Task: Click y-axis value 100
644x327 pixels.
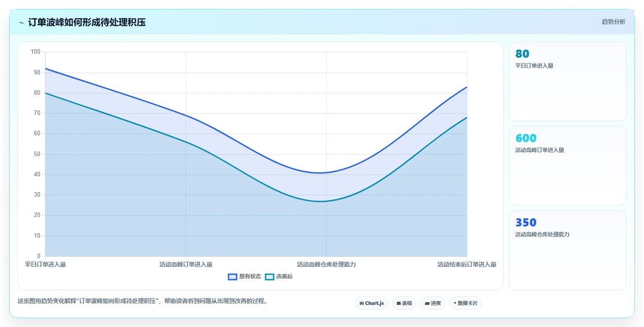Action: 36,52
